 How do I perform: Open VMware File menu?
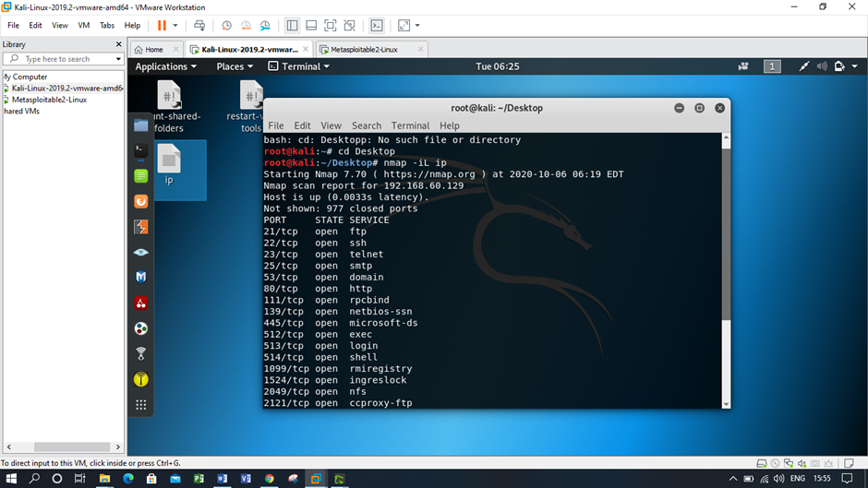click(x=13, y=26)
